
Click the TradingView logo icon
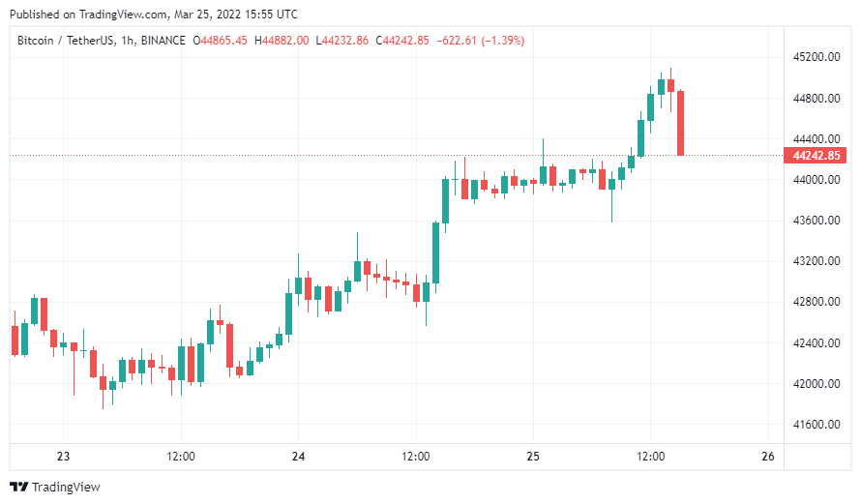pos(18,487)
